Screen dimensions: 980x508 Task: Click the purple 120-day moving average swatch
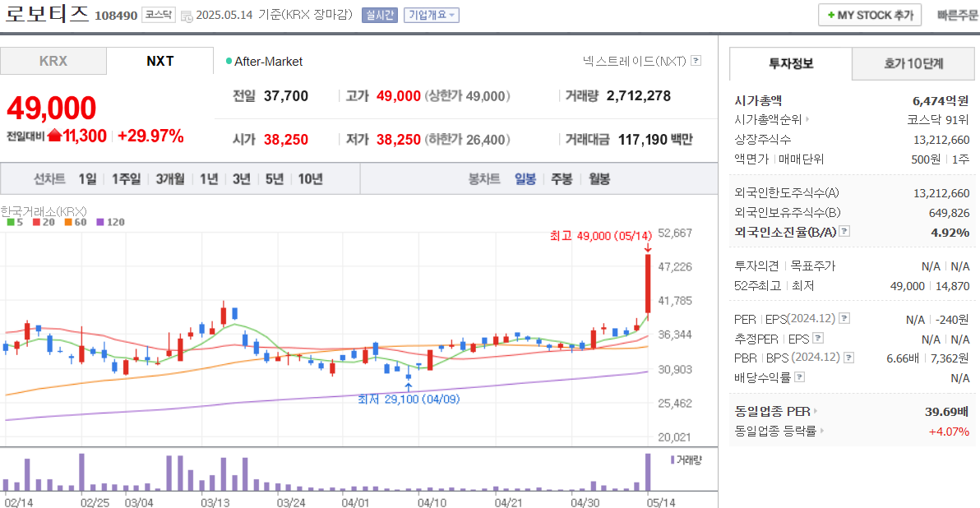point(100,223)
